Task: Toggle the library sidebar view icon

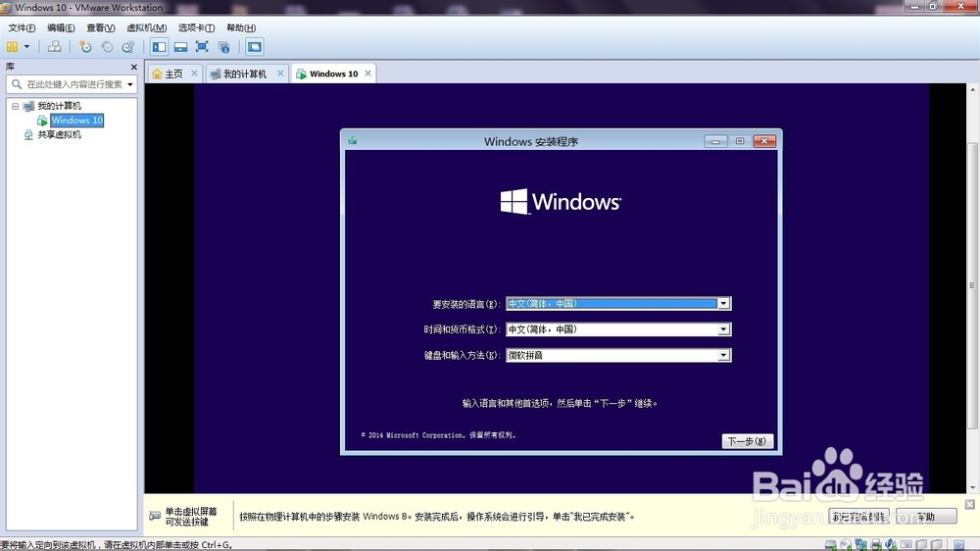Action: [x=159, y=47]
